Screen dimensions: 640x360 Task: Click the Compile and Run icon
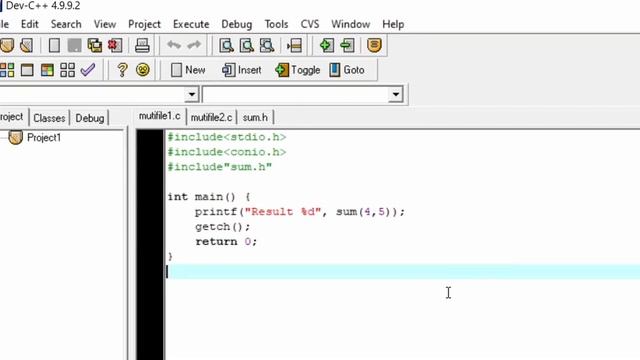47,70
